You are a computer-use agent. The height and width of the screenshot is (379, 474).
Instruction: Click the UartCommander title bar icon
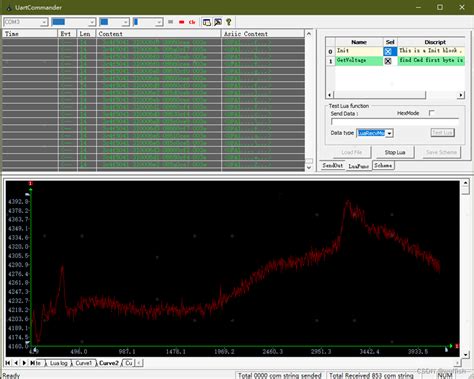(x=9, y=7)
